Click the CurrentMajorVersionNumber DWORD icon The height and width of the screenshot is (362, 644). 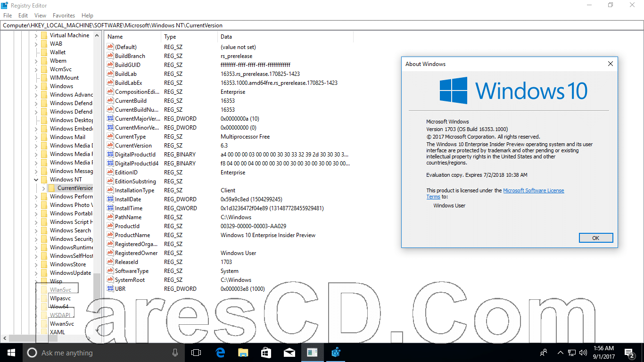tap(110, 118)
